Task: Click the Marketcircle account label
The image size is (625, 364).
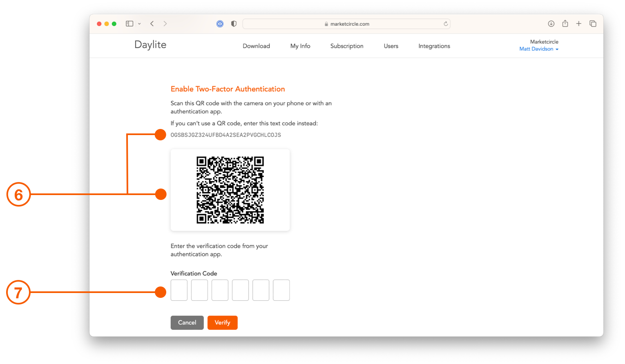Action: coord(544,42)
